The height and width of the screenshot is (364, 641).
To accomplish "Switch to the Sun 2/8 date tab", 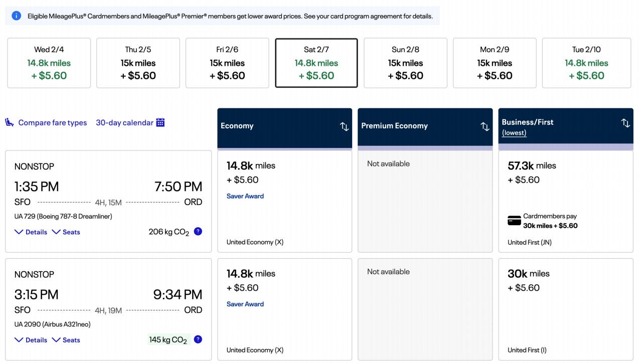I will (405, 63).
